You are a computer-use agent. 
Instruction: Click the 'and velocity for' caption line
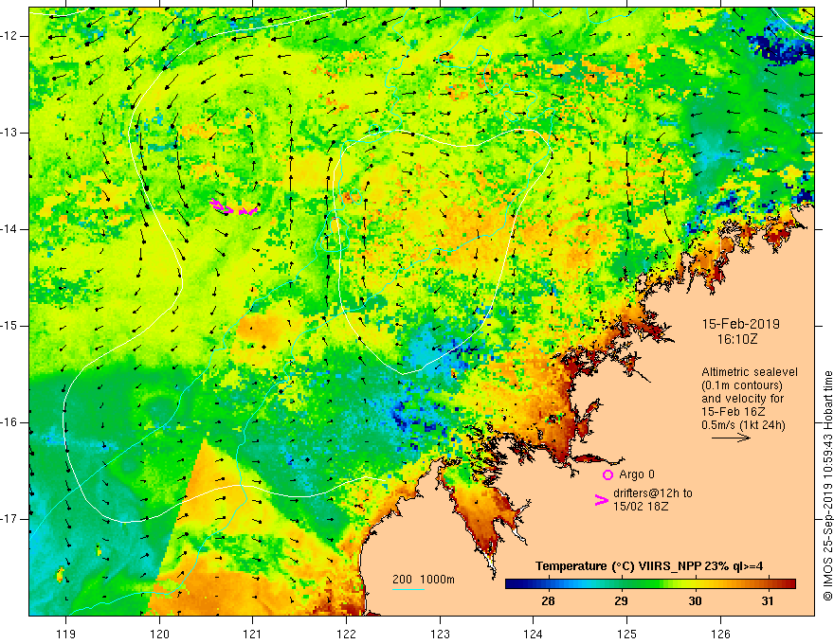(742, 399)
